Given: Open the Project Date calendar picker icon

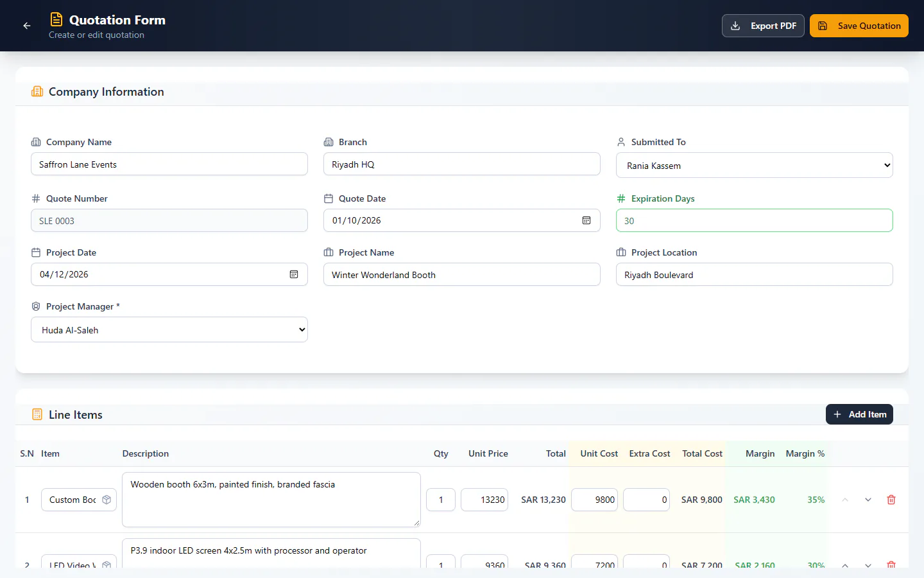Looking at the screenshot, I should coord(294,274).
